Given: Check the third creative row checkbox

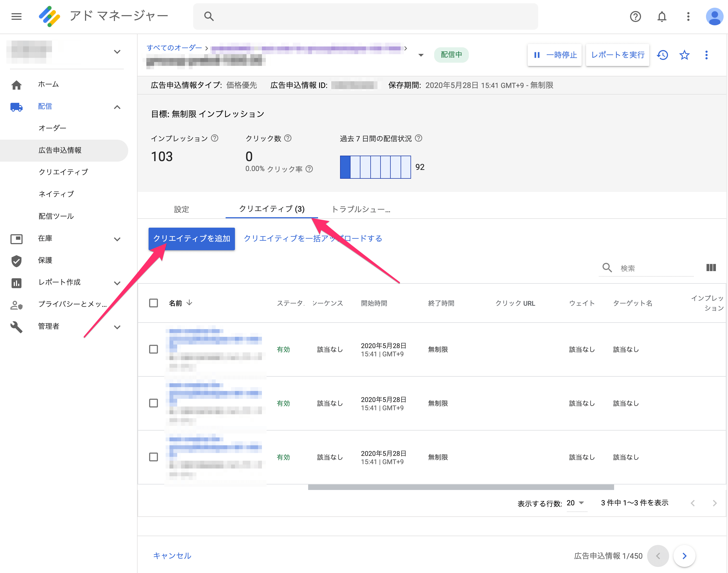Looking at the screenshot, I should pyautogui.click(x=154, y=457).
